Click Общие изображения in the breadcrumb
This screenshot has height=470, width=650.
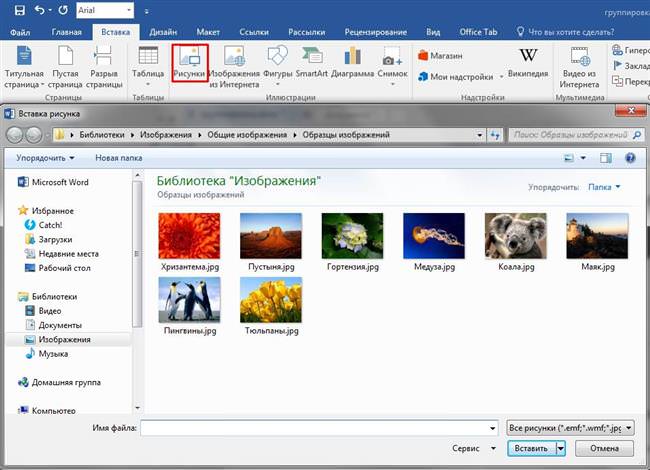[x=247, y=135]
